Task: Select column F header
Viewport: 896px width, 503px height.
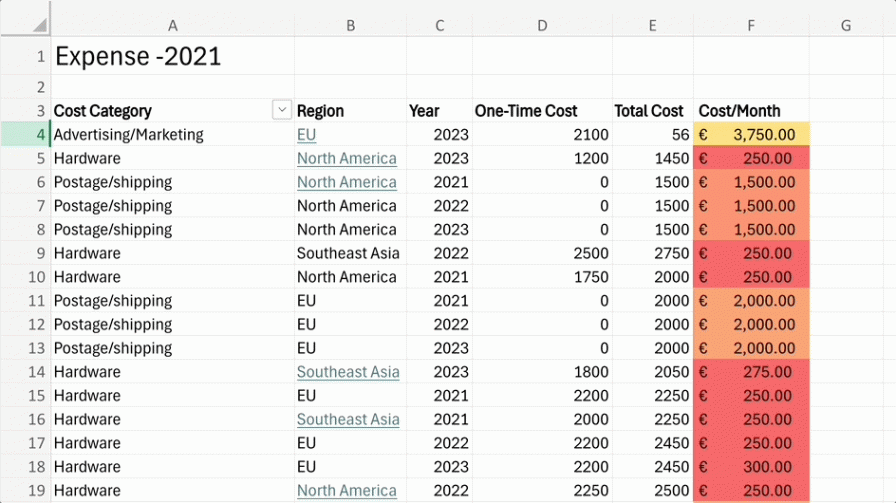Action: (x=751, y=25)
